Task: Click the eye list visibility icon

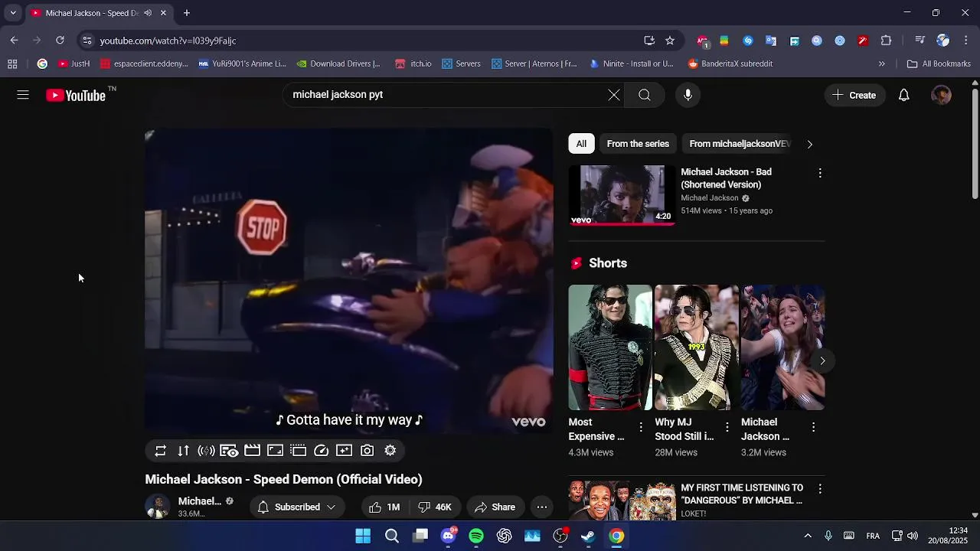Action: (230, 451)
